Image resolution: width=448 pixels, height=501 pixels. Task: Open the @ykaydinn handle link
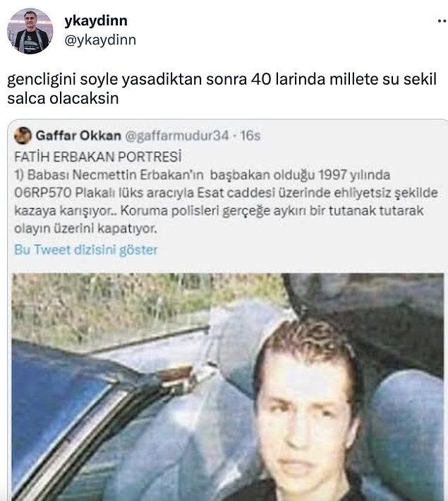click(x=100, y=40)
